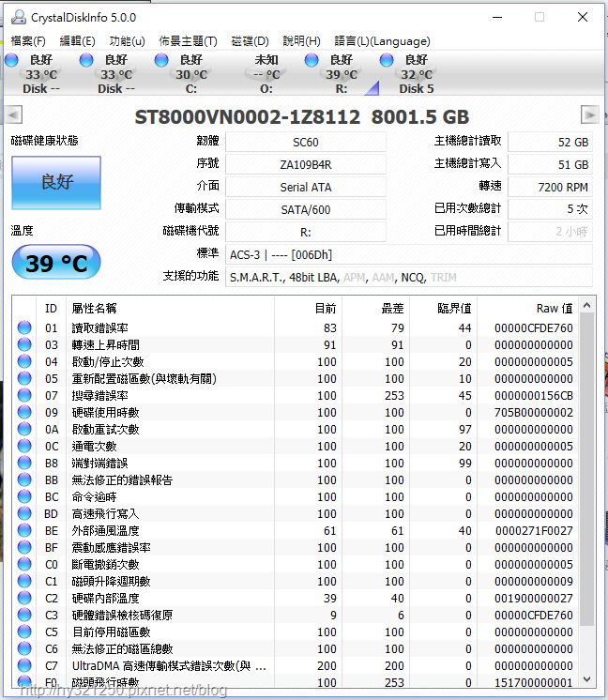Open the 佈景主題(T) menu
The height and width of the screenshot is (700, 608).
(188, 41)
